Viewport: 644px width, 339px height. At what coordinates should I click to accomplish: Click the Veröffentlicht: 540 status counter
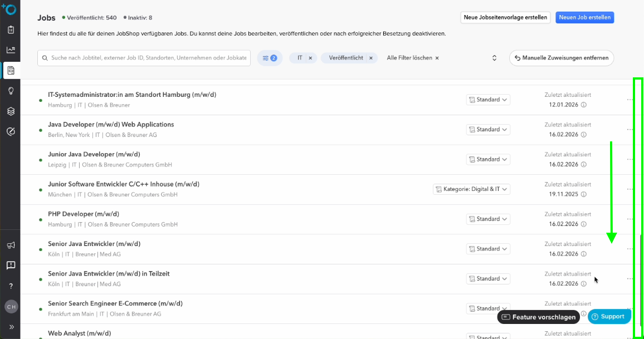pyautogui.click(x=89, y=18)
